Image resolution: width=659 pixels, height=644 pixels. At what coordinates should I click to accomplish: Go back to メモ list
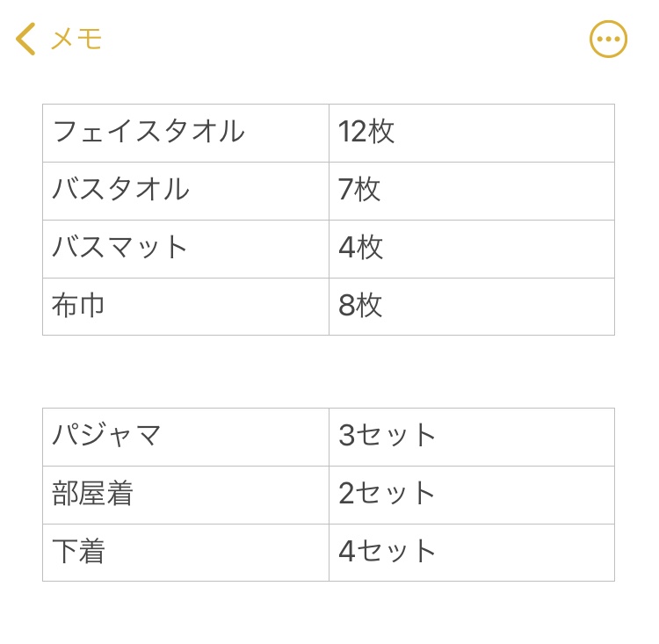(76, 39)
